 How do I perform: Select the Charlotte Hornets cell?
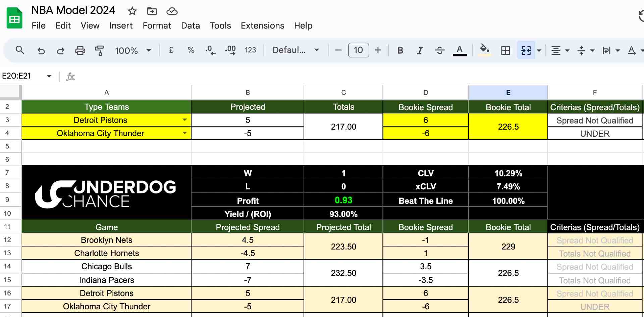(106, 253)
